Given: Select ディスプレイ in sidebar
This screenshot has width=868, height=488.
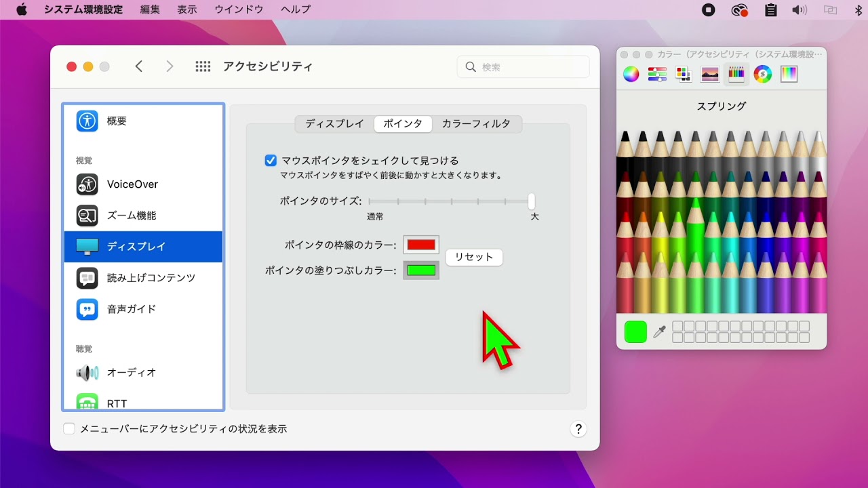Looking at the screenshot, I should point(143,247).
